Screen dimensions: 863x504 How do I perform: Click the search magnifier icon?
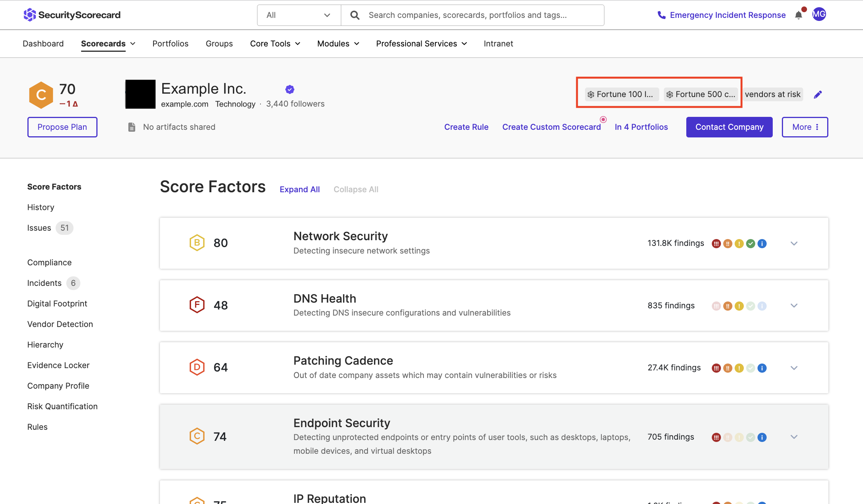click(355, 15)
